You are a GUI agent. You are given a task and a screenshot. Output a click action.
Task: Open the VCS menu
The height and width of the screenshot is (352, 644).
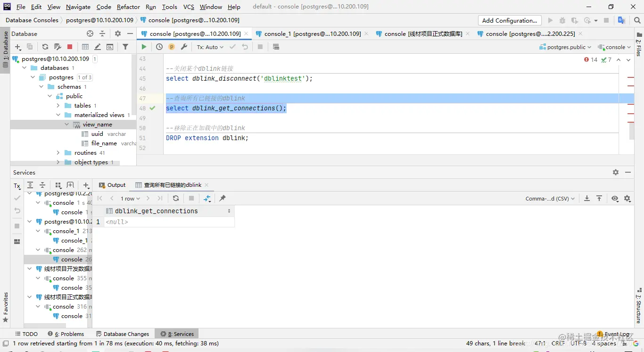coord(189,7)
